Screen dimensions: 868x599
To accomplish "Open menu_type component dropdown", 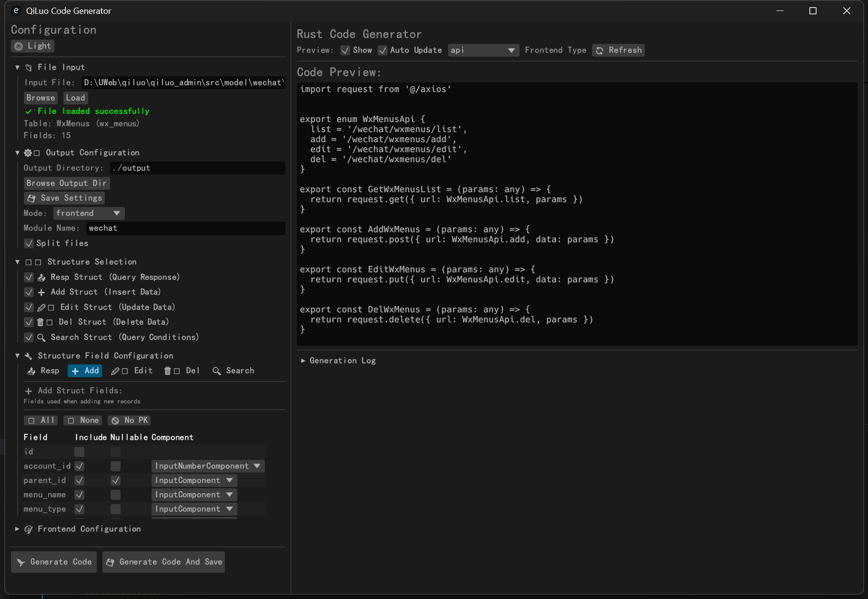I will 194,509.
